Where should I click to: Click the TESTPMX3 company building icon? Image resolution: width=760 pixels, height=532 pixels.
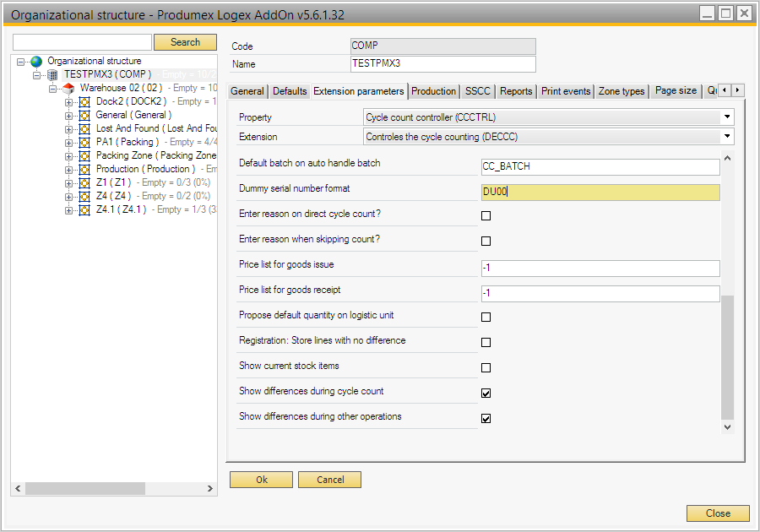point(52,75)
